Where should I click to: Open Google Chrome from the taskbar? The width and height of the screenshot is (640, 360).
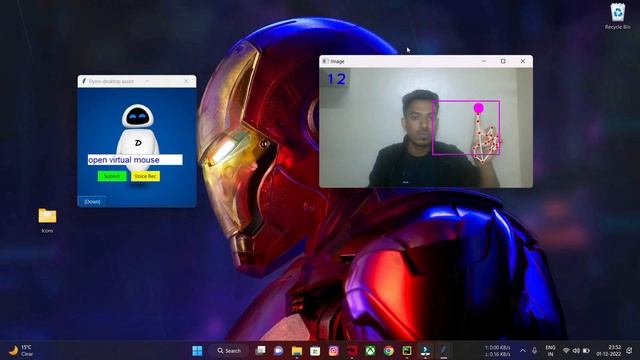point(389,351)
